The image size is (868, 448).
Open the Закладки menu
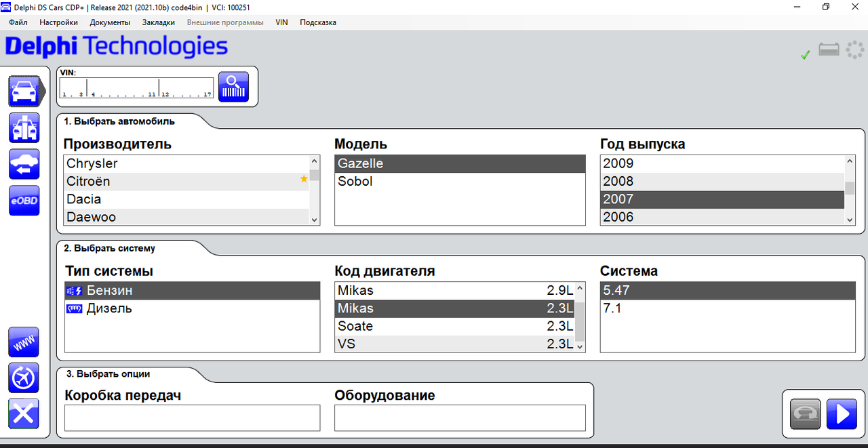(x=159, y=22)
